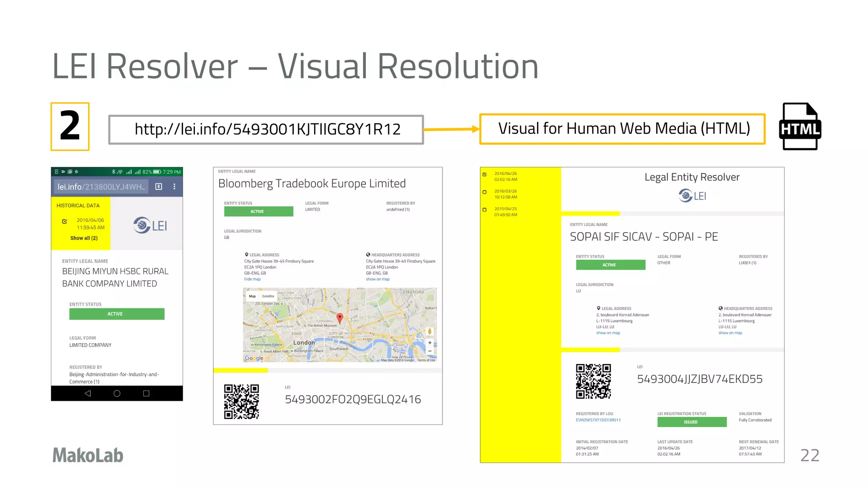Screen dimensions: 868x488
Task: Toggle the 2015/04/25 history checkbox
Action: click(485, 210)
